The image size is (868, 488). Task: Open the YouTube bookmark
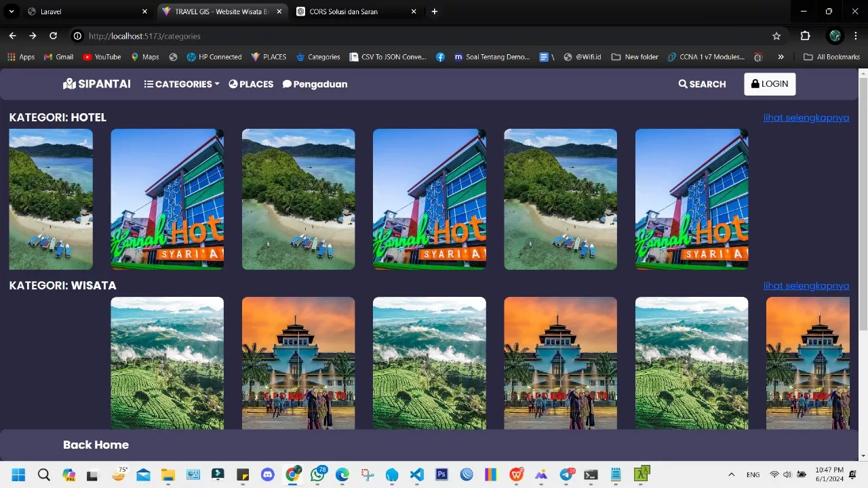[102, 57]
